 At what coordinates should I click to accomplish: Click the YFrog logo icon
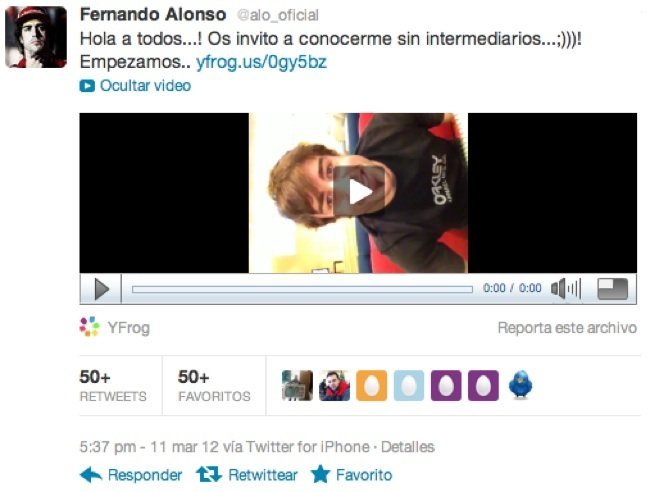point(90,327)
